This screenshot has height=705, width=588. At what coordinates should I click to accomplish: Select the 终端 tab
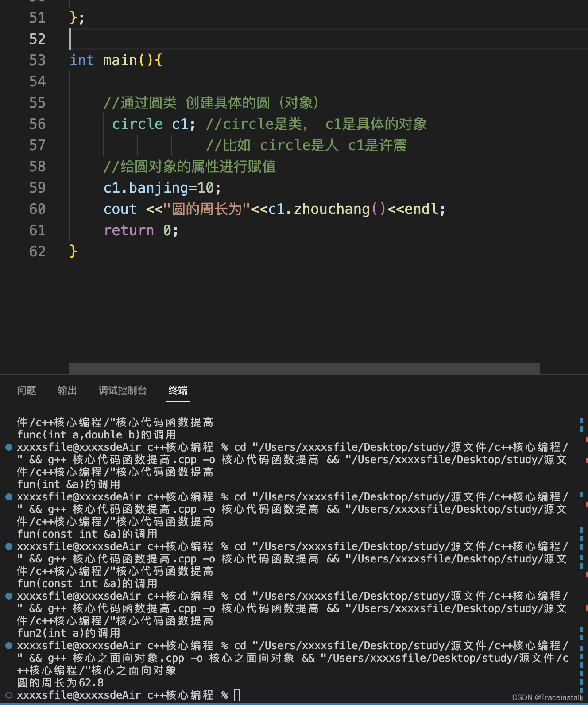click(178, 390)
